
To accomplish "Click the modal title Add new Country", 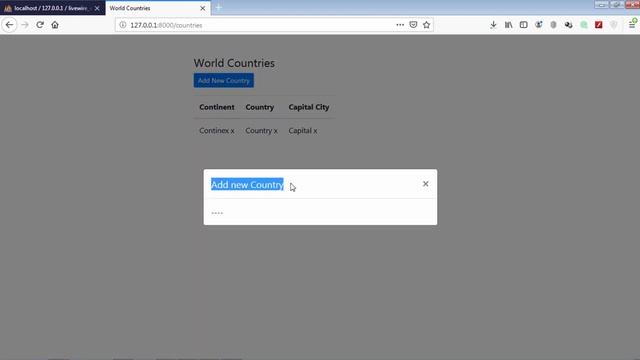I will 247,184.
